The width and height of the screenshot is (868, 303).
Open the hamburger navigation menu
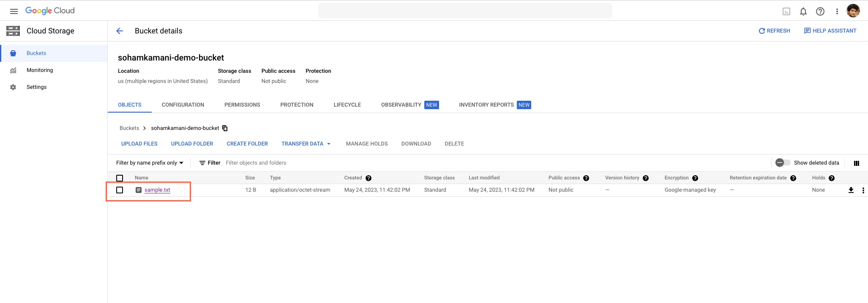tap(14, 11)
